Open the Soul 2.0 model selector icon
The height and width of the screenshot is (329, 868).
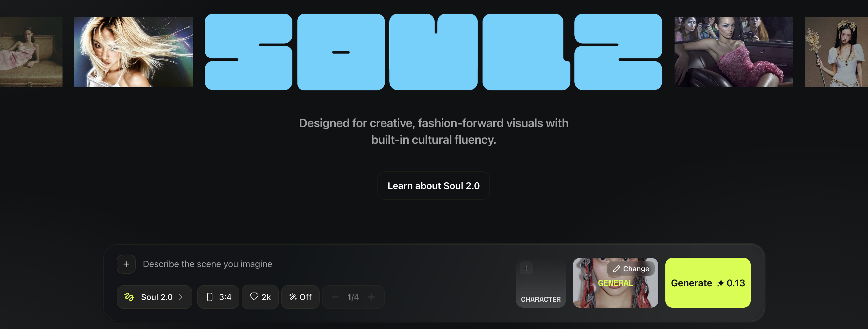130,297
